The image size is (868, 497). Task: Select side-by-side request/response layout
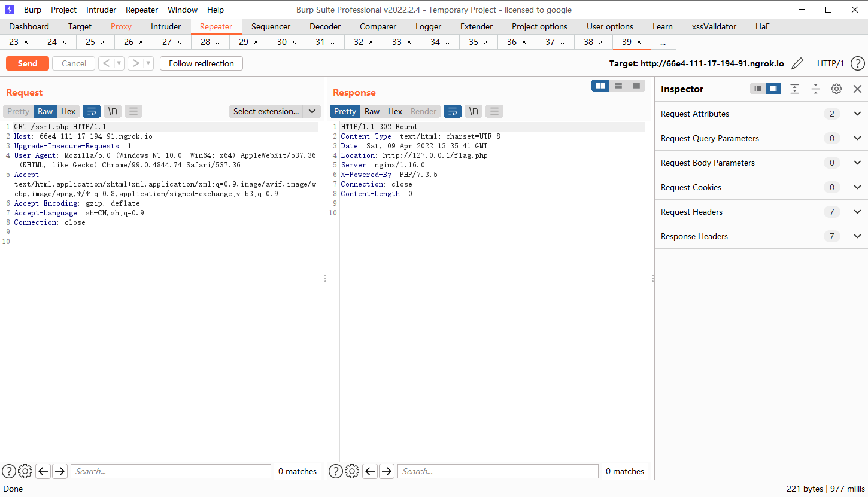[x=600, y=86]
